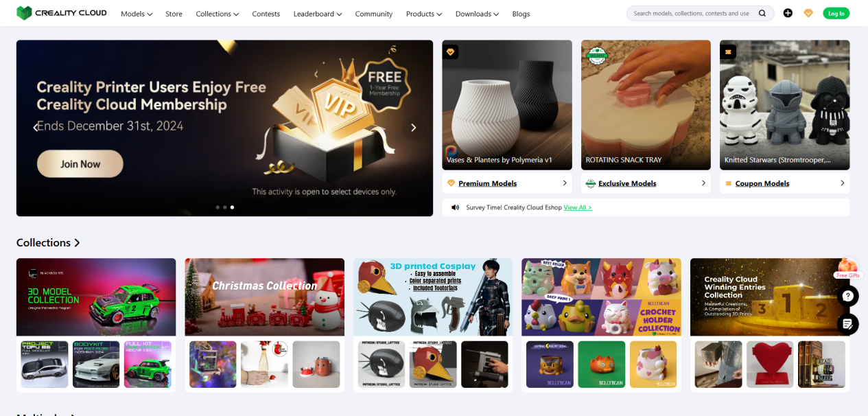This screenshot has height=416, width=868.
Task: Expand the Models dropdown menu
Action: pyautogui.click(x=137, y=14)
